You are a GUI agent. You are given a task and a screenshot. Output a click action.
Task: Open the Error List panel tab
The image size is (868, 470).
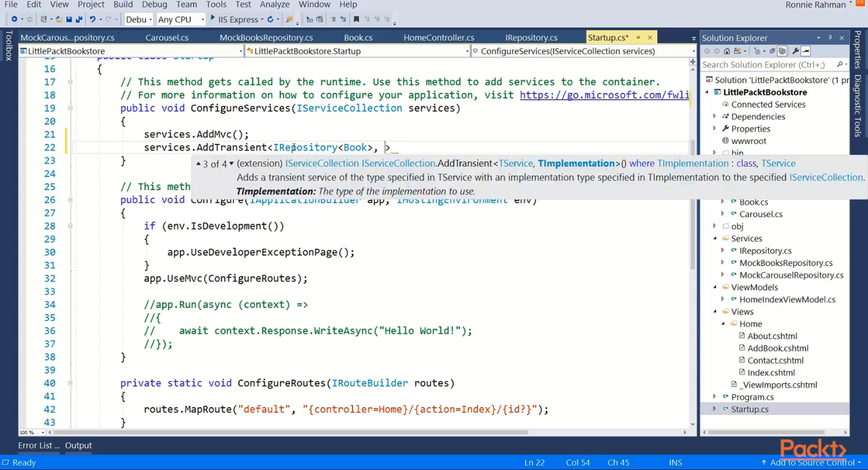(39, 445)
